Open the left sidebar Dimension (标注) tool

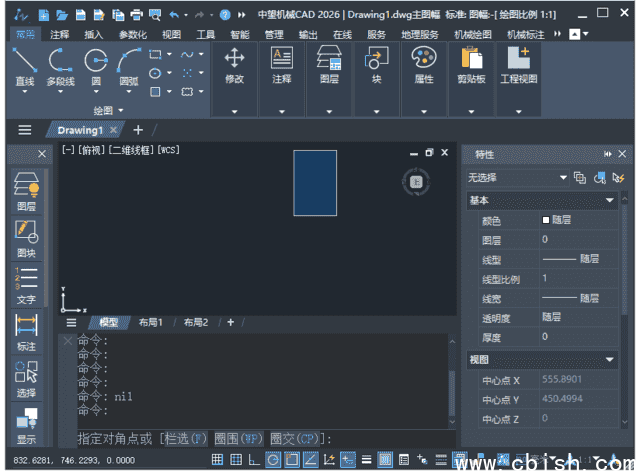pos(27,332)
